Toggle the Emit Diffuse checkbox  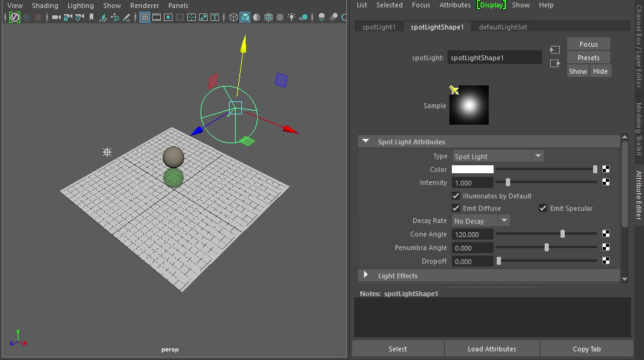tap(456, 208)
